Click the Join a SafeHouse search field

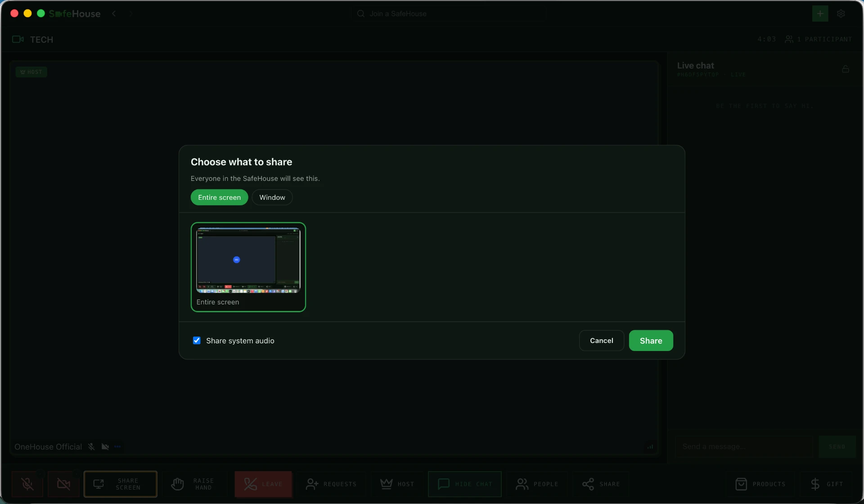pos(449,13)
